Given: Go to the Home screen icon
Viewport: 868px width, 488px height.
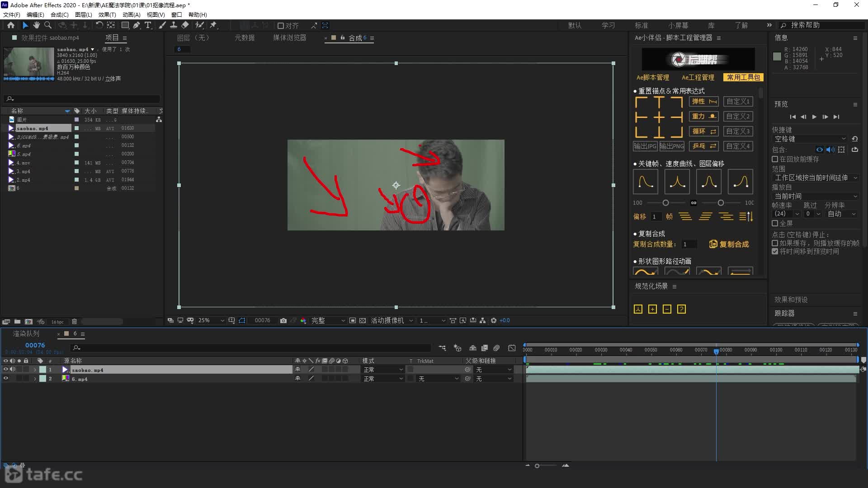Looking at the screenshot, I should (x=11, y=25).
